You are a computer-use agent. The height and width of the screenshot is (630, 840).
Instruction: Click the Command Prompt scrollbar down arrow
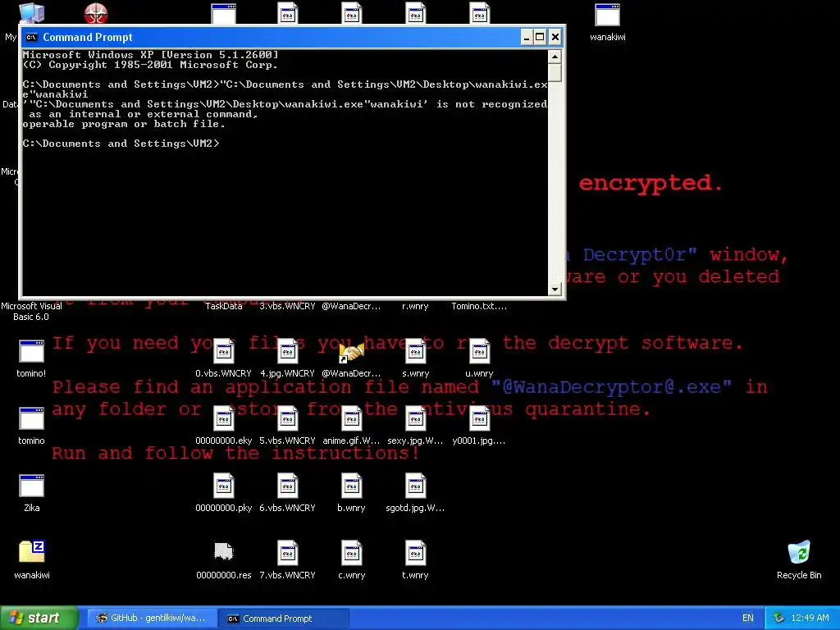point(555,290)
